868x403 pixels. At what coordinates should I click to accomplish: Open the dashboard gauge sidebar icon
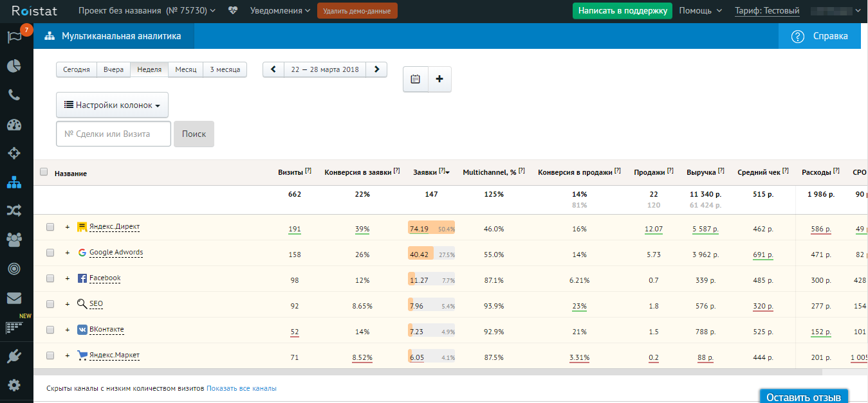(14, 125)
